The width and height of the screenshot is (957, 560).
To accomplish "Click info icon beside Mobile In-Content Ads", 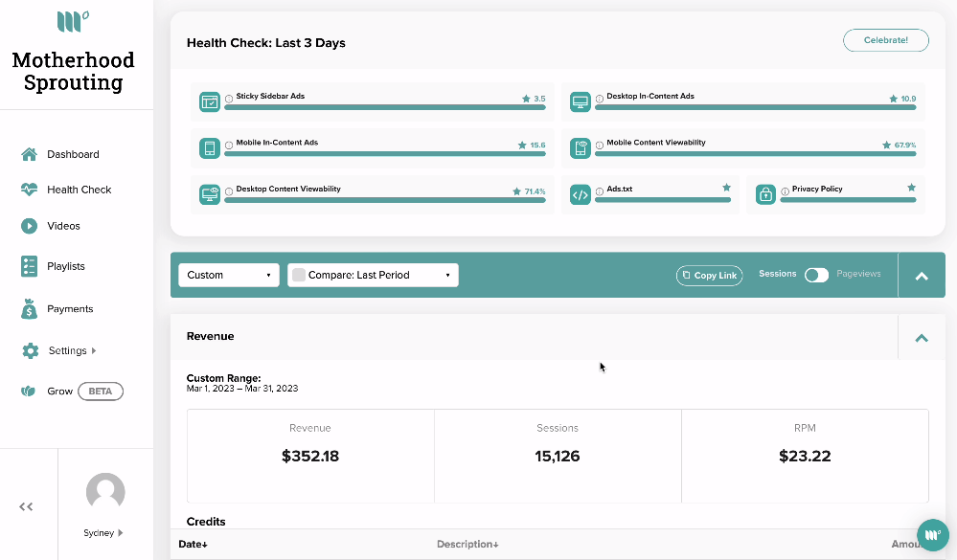I will click(x=229, y=146).
